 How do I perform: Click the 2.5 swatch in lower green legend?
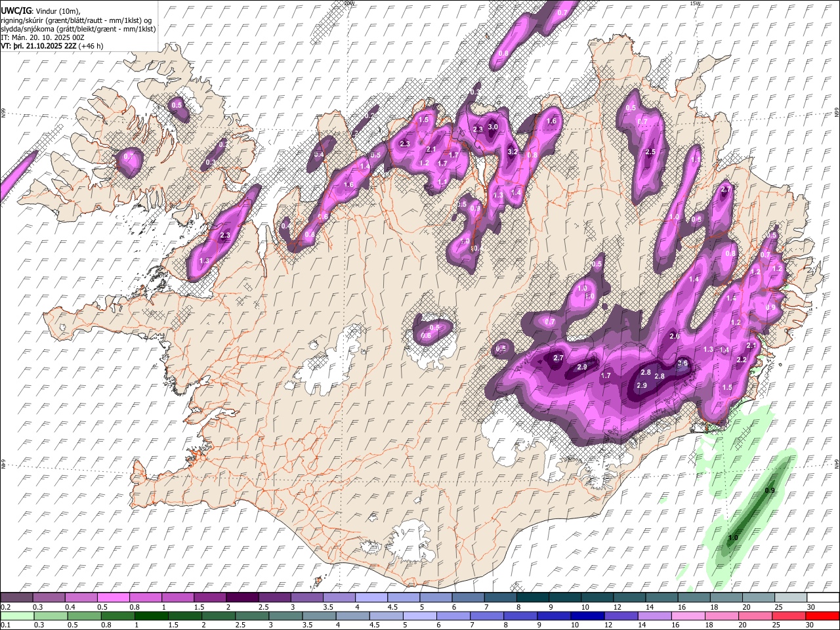tap(251, 616)
